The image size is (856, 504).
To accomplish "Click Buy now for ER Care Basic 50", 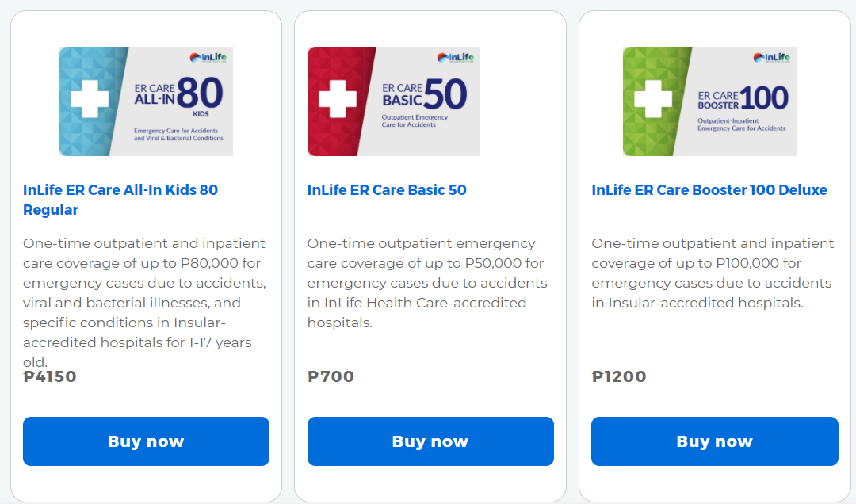I will tap(430, 441).
